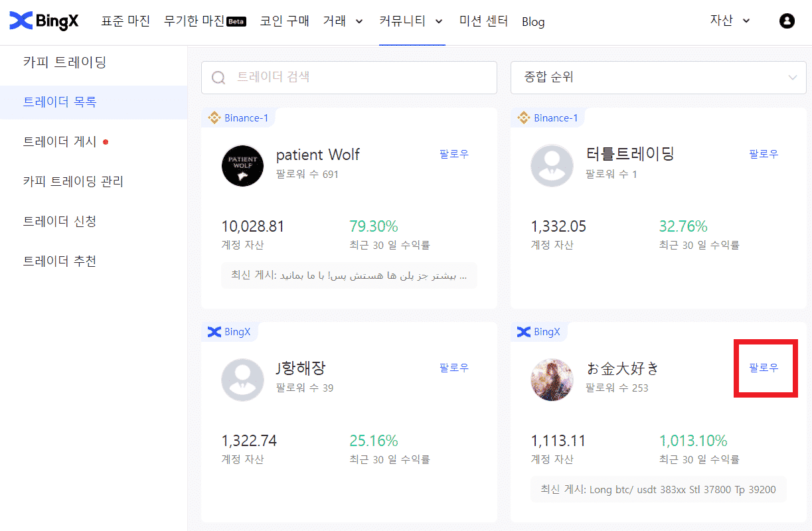Screen dimensions: 812x531
Task: Open お金大好き's latest Long btc post
Action: [658, 489]
